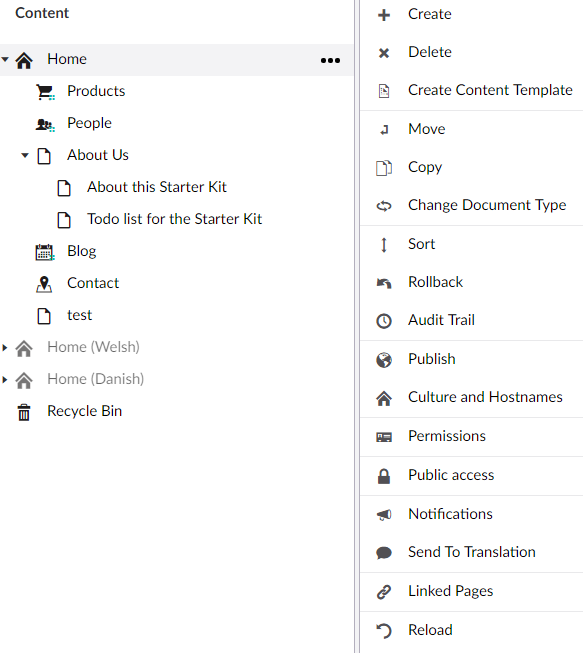Click the Blog calendar icon
583x653 pixels.
(45, 252)
